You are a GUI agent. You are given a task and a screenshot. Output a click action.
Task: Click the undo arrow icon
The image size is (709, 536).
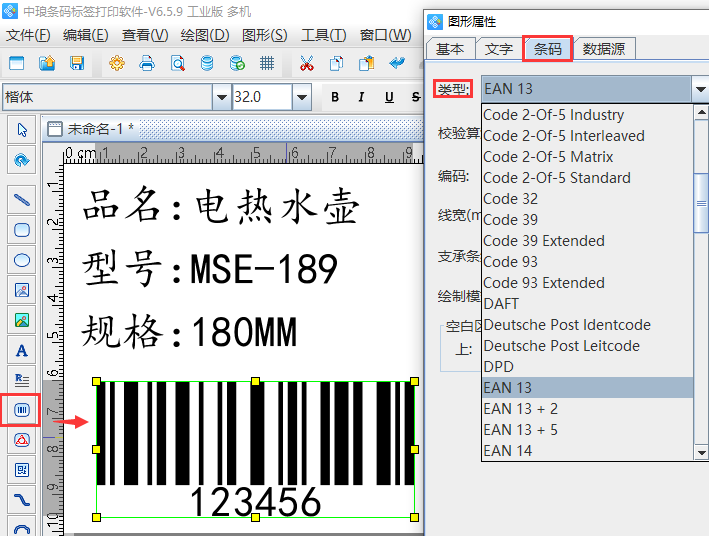point(397,63)
